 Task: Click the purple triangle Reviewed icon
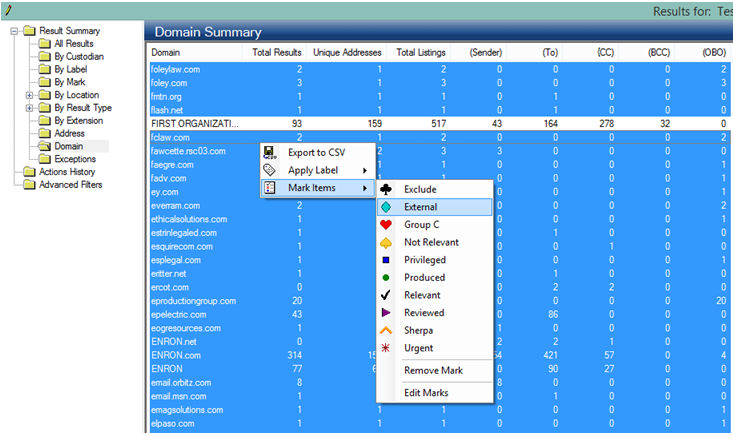click(x=386, y=313)
